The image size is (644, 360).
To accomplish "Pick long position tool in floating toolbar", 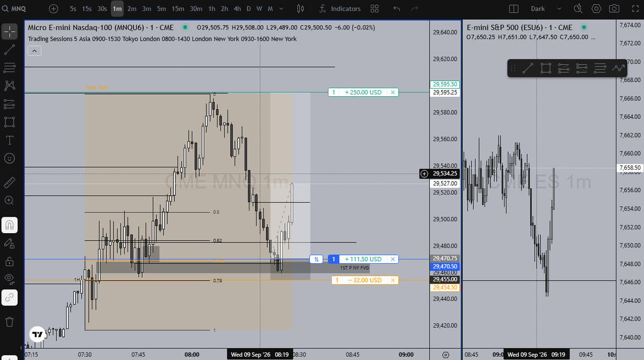I will [563, 68].
